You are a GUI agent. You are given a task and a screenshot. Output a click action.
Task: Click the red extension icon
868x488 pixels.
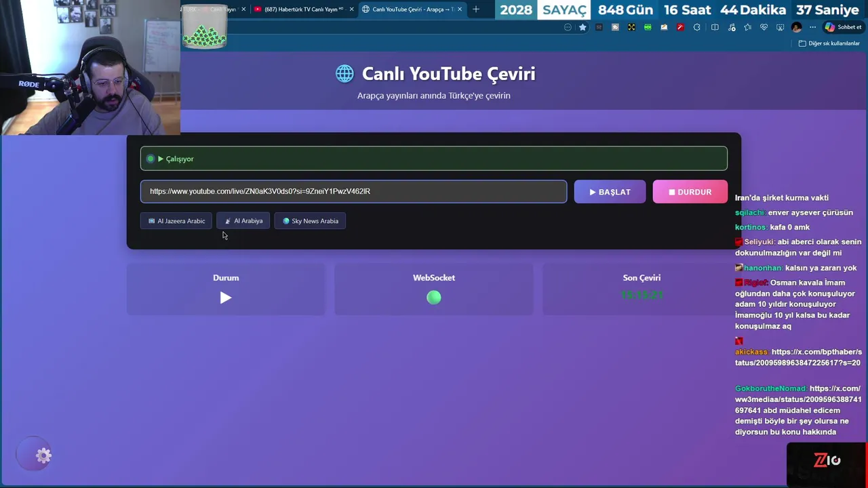tap(680, 27)
